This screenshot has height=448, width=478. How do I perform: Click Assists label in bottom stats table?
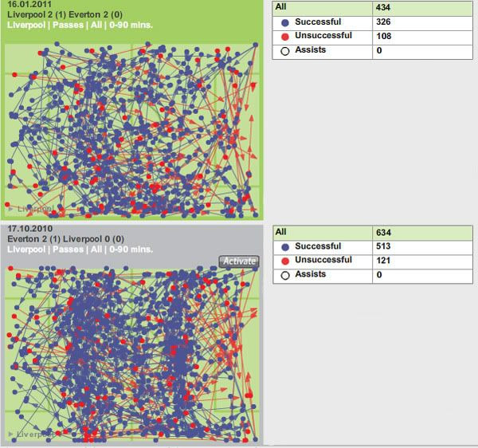[x=311, y=274]
